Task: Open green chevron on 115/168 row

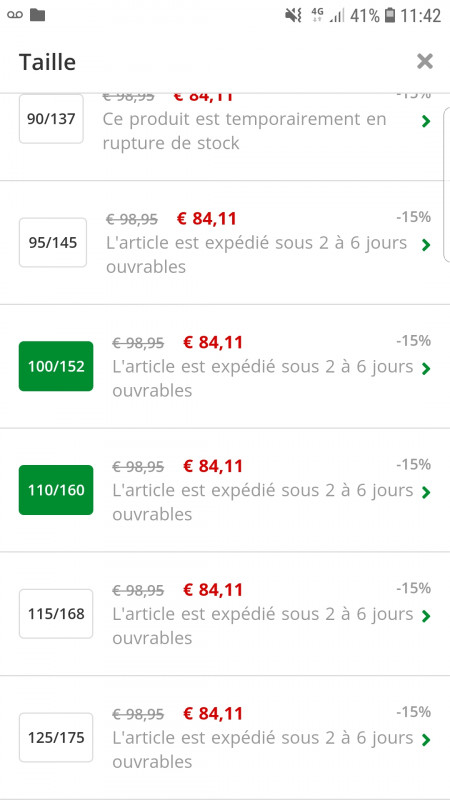Action: pos(426,617)
